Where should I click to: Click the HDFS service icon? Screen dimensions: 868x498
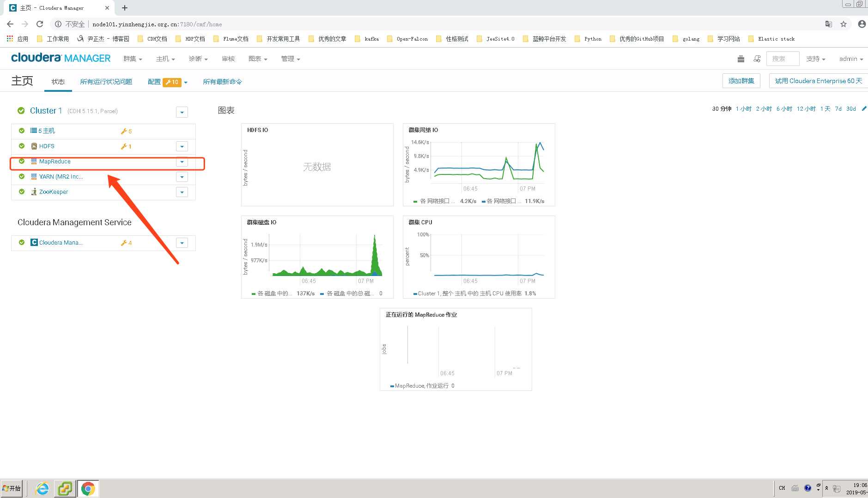[34, 146]
